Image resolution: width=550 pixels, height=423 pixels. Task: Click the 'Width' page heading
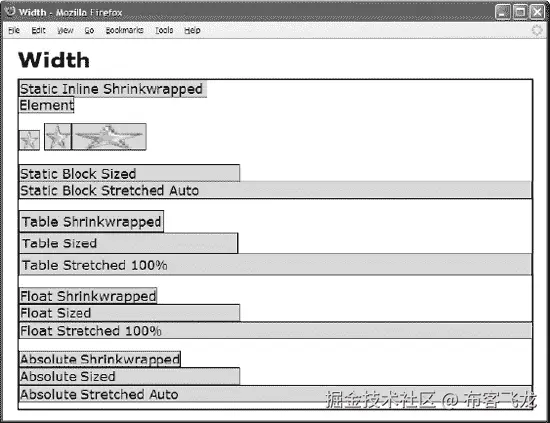coord(54,60)
